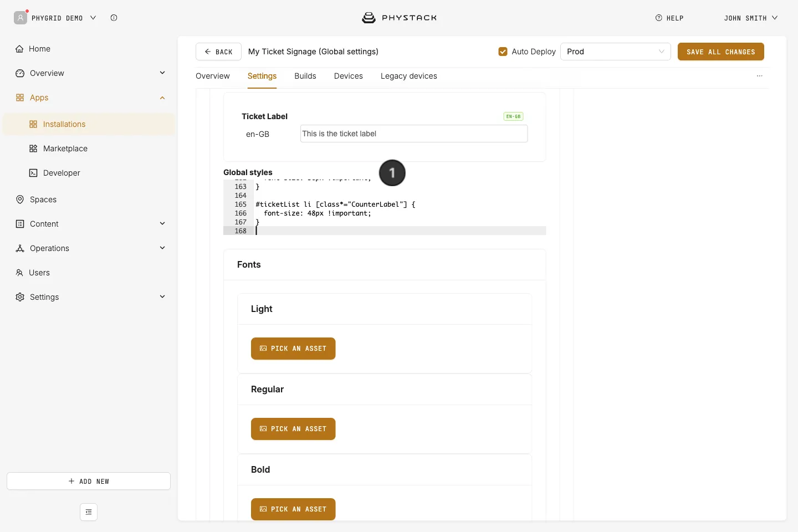Pick an asset for the Regular font

point(293,429)
